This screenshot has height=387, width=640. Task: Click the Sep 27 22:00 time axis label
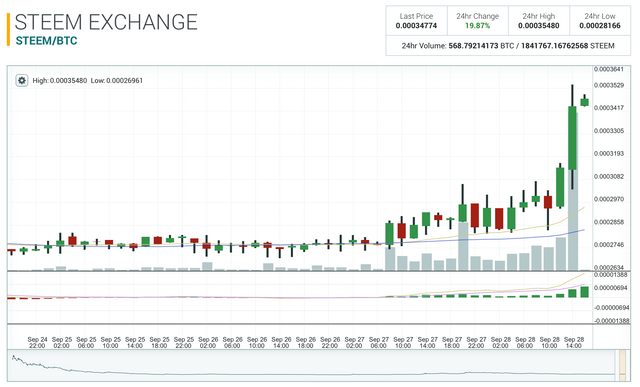tap(476, 343)
